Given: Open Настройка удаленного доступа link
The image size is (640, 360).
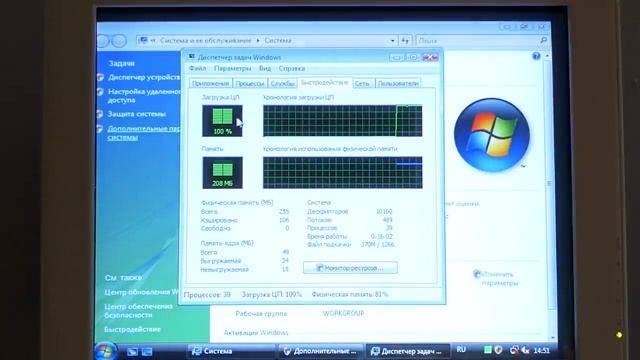Looking at the screenshot, I should click(x=144, y=96).
